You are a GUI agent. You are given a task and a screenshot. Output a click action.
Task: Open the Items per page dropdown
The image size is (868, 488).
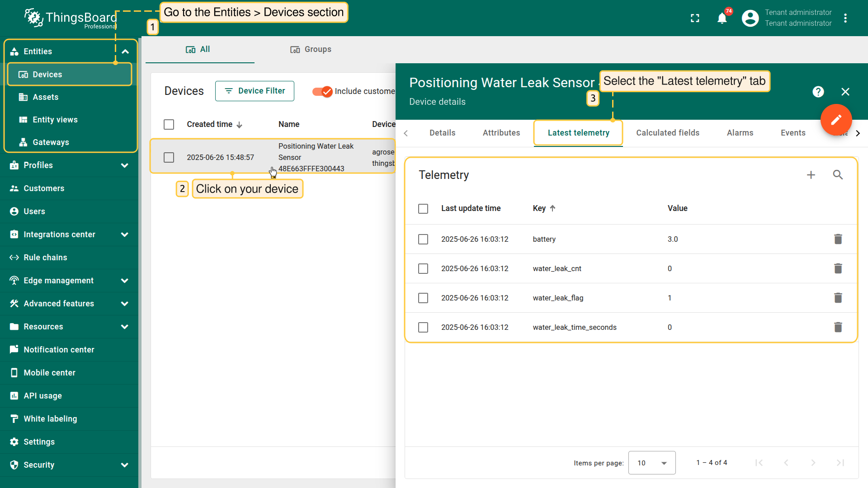click(x=651, y=463)
